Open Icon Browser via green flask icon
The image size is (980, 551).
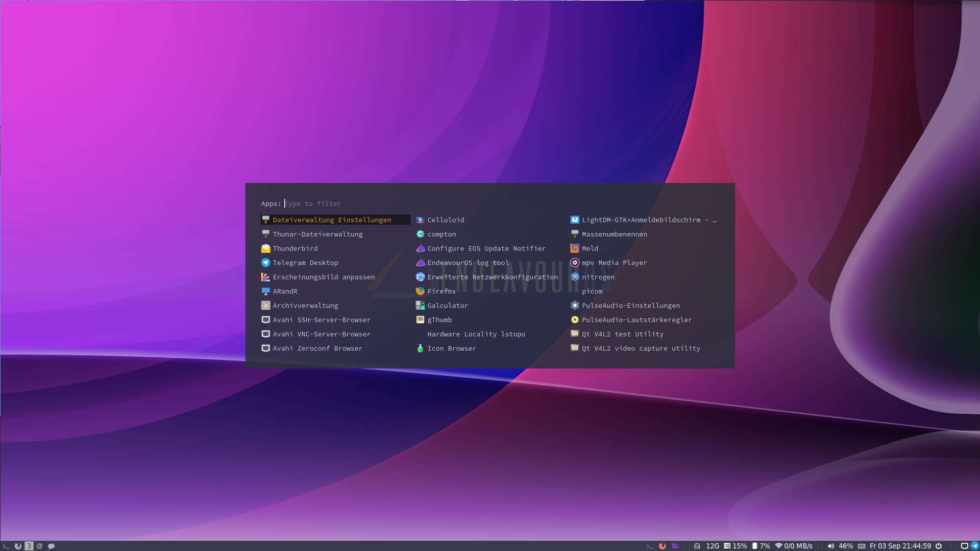click(x=420, y=348)
